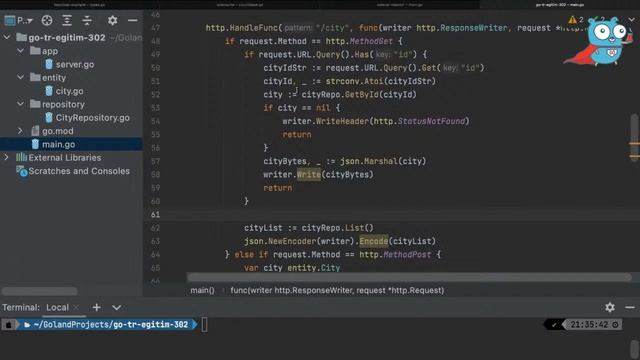Click the editor horizontal scrollbar
640x360 pixels.
tap(409, 278)
